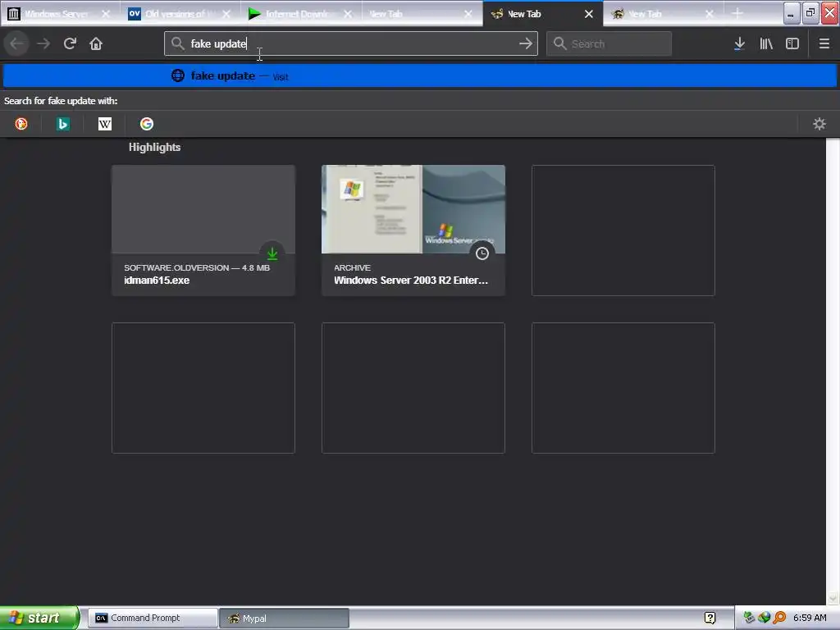This screenshot has width=840, height=630.
Task: Click the Go arrow in the address bar
Action: coord(526,43)
